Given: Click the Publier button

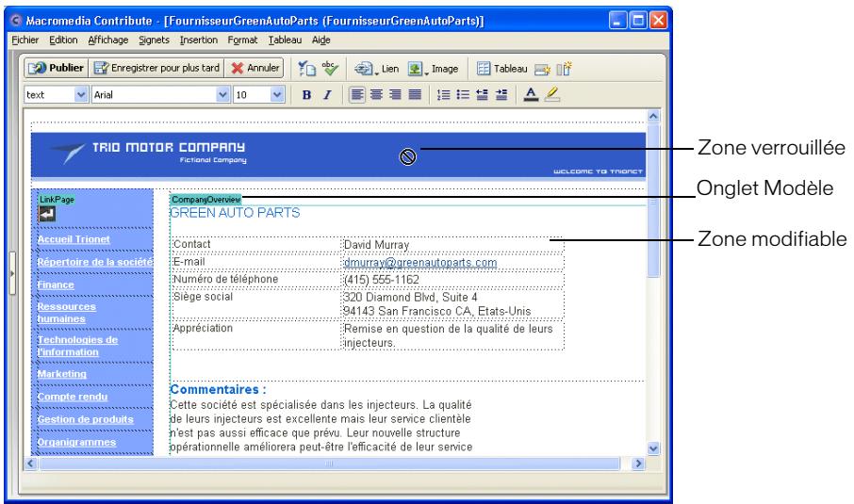Looking at the screenshot, I should [57, 68].
